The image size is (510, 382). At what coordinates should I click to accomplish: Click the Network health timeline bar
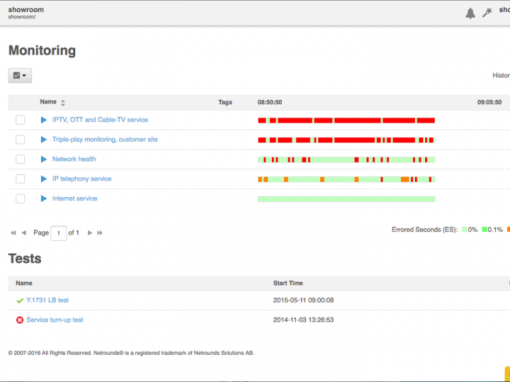coord(346,160)
